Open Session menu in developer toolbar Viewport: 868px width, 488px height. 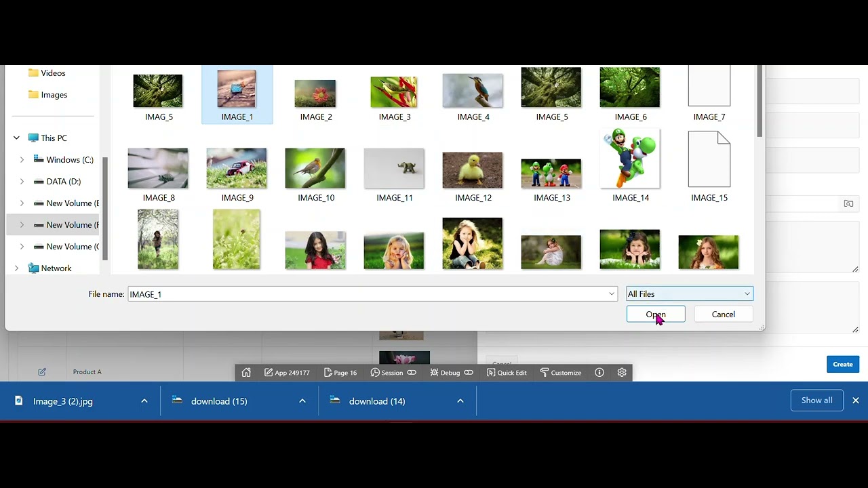point(387,373)
